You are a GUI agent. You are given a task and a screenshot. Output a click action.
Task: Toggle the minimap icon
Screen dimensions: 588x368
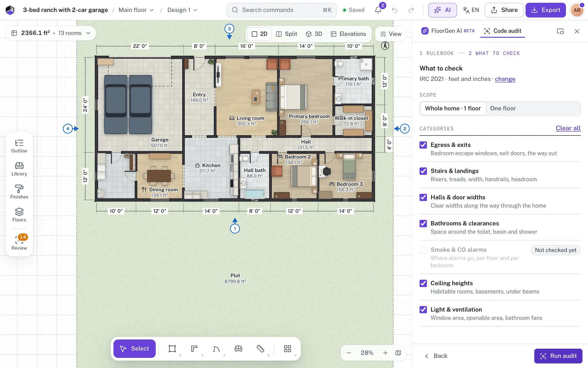tap(398, 353)
